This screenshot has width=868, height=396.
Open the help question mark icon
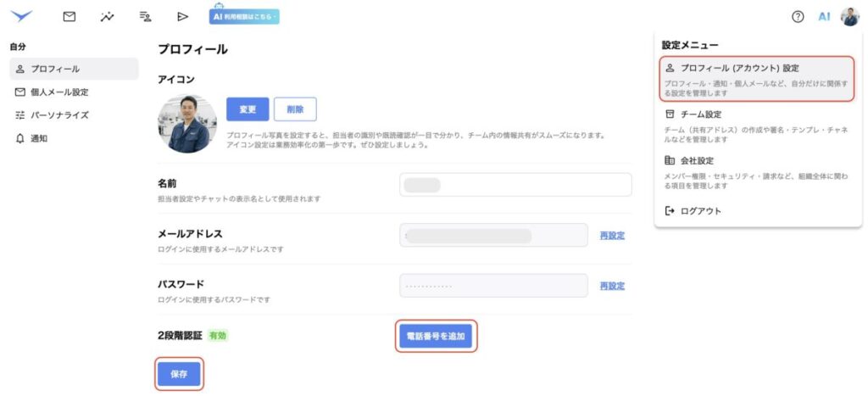click(797, 16)
